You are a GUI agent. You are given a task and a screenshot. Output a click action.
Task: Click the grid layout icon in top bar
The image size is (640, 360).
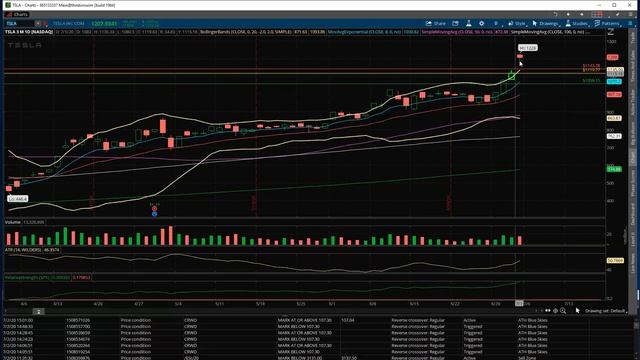pyautogui.click(x=597, y=14)
